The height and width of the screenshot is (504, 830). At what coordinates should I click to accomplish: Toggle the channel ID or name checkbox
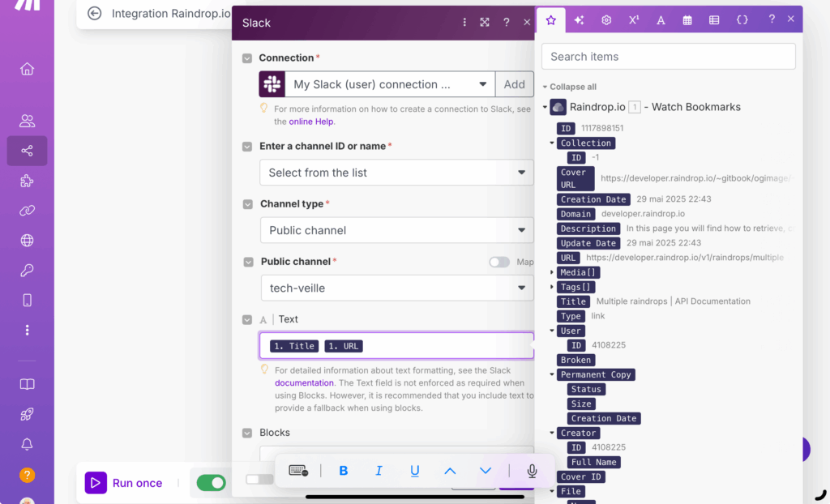(x=247, y=147)
